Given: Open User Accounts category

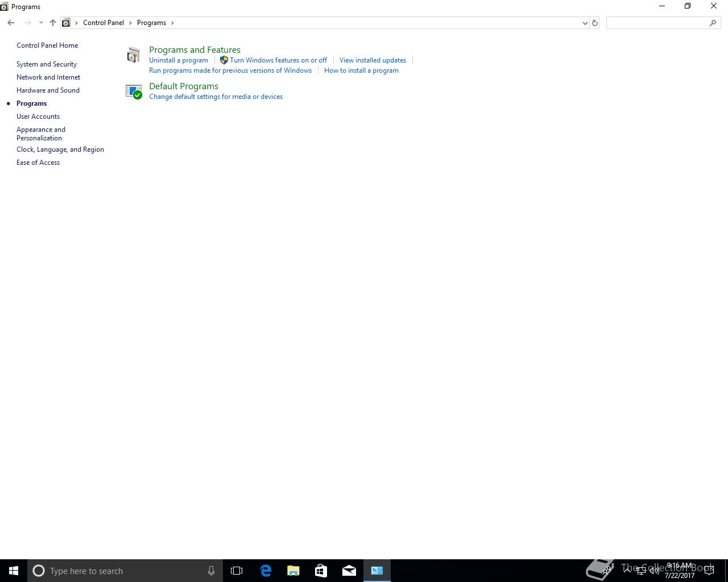Looking at the screenshot, I should (38, 117).
